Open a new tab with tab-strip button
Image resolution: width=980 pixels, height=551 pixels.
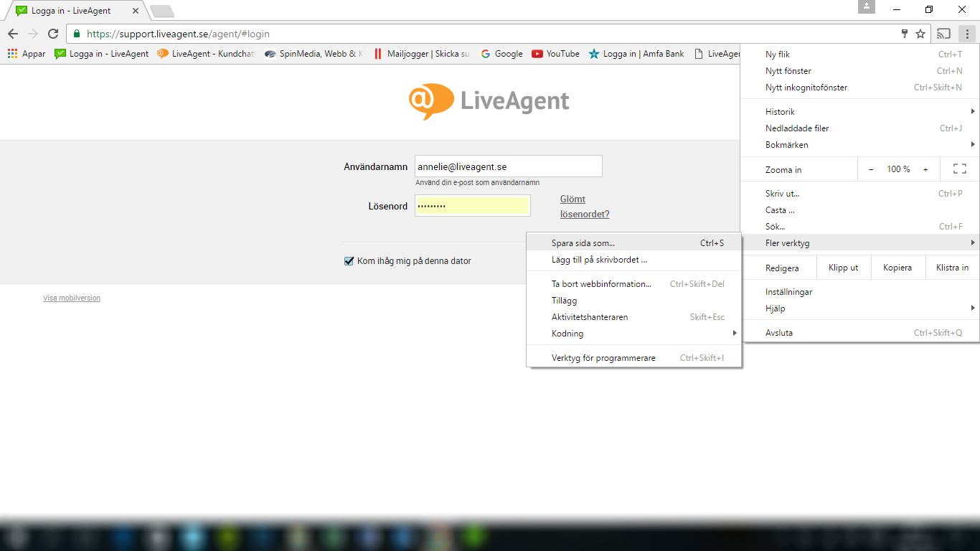click(162, 11)
